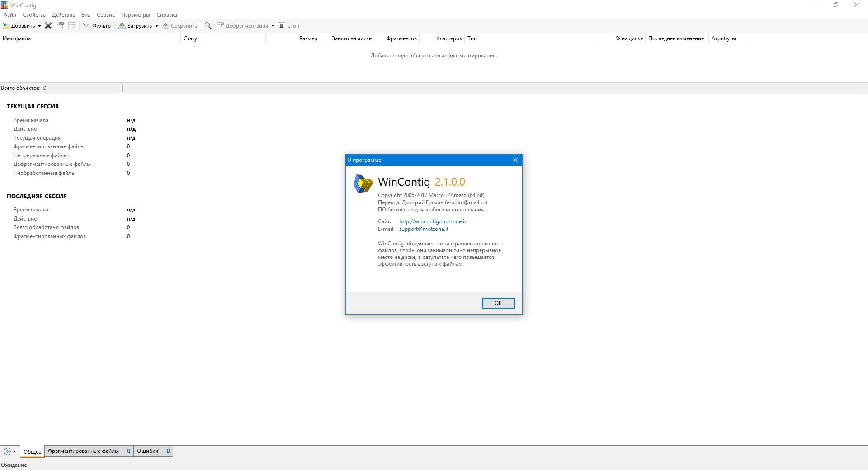
Task: Click the Всего обработано файлов label
Action: [46, 227]
